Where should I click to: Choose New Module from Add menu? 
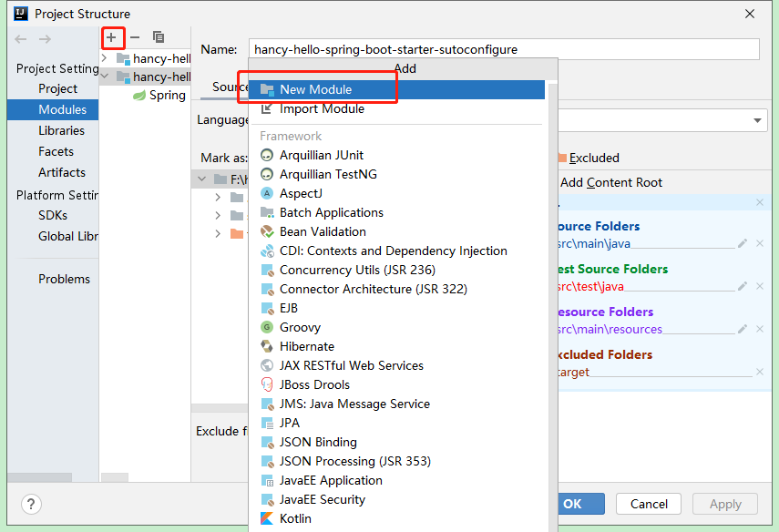[x=396, y=89]
